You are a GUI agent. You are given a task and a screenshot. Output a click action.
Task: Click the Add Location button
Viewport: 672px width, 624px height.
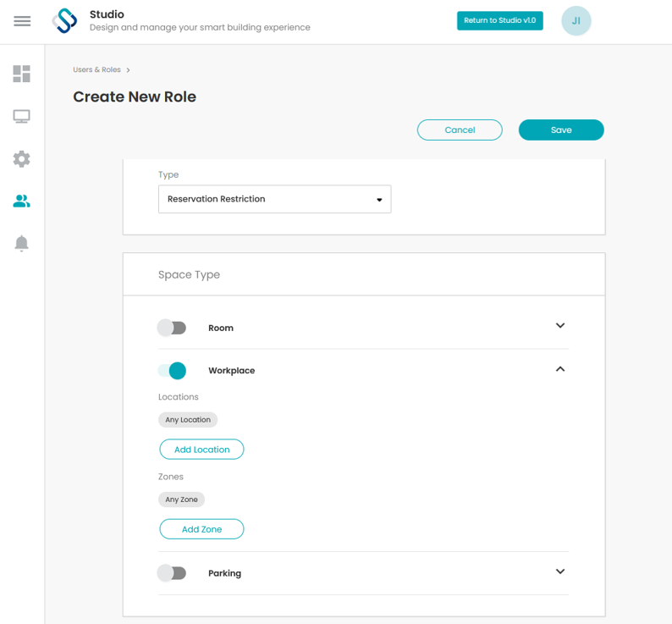(x=202, y=450)
